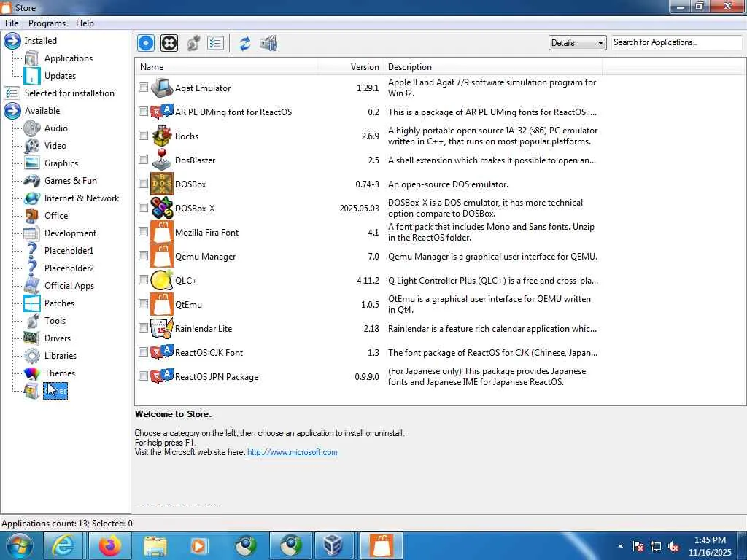Screen dimensions: 747x560
Task: Click the muted volume tray icon
Action: click(x=673, y=547)
